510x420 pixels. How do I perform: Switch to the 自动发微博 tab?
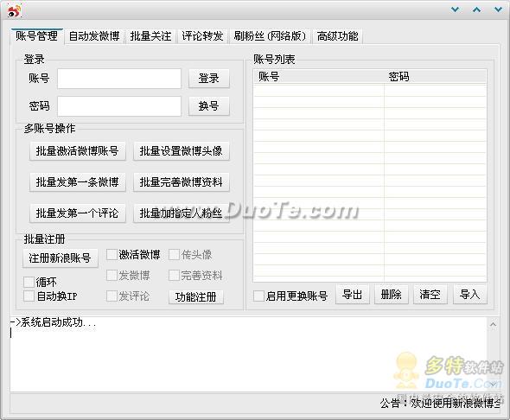94,36
